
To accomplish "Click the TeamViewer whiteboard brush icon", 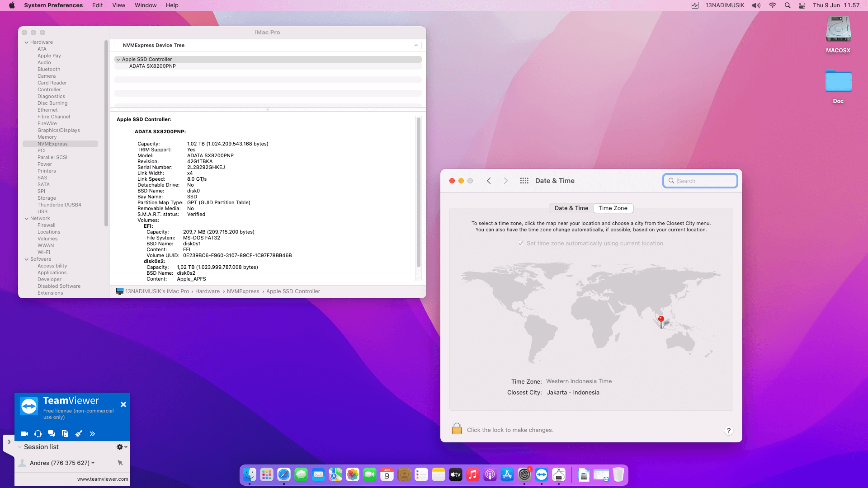I will pyautogui.click(x=79, y=434).
